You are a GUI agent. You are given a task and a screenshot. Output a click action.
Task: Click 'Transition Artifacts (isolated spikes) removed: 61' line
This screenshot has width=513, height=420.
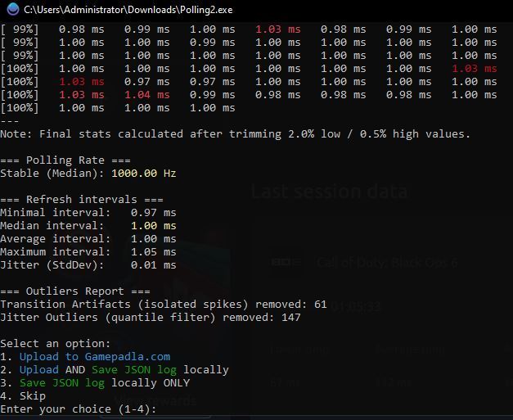coord(164,304)
